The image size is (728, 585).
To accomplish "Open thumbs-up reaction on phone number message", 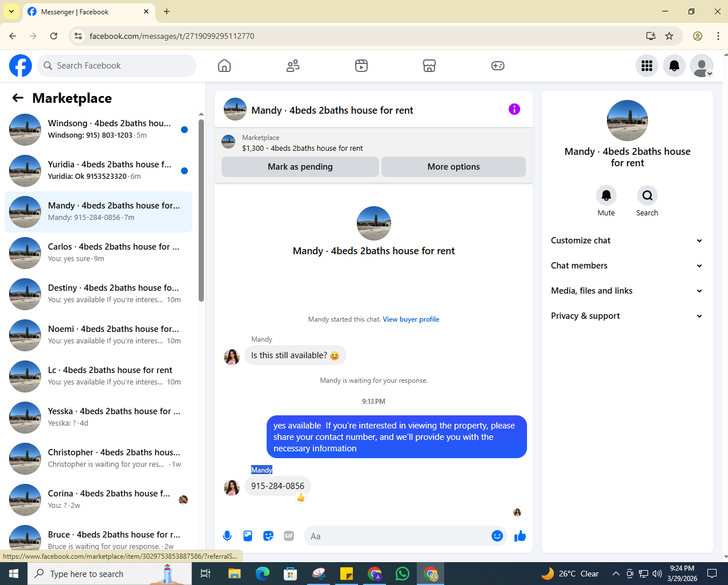I will pyautogui.click(x=301, y=498).
